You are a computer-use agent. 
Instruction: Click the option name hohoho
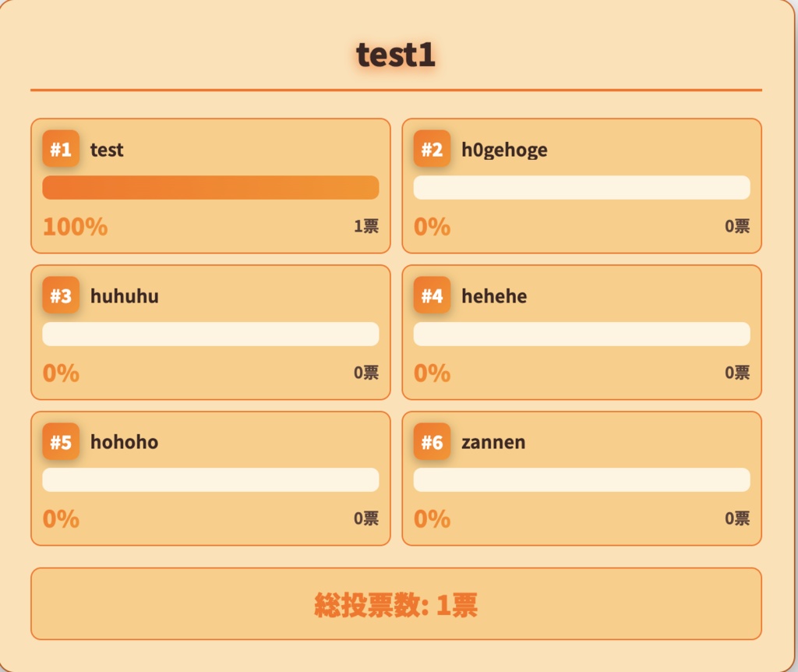[x=124, y=442]
